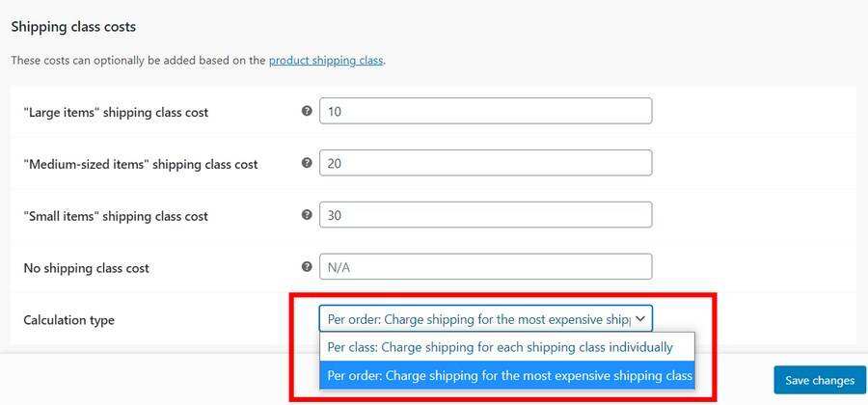Select the Small items cost field
This screenshot has height=405, width=868.
click(485, 215)
